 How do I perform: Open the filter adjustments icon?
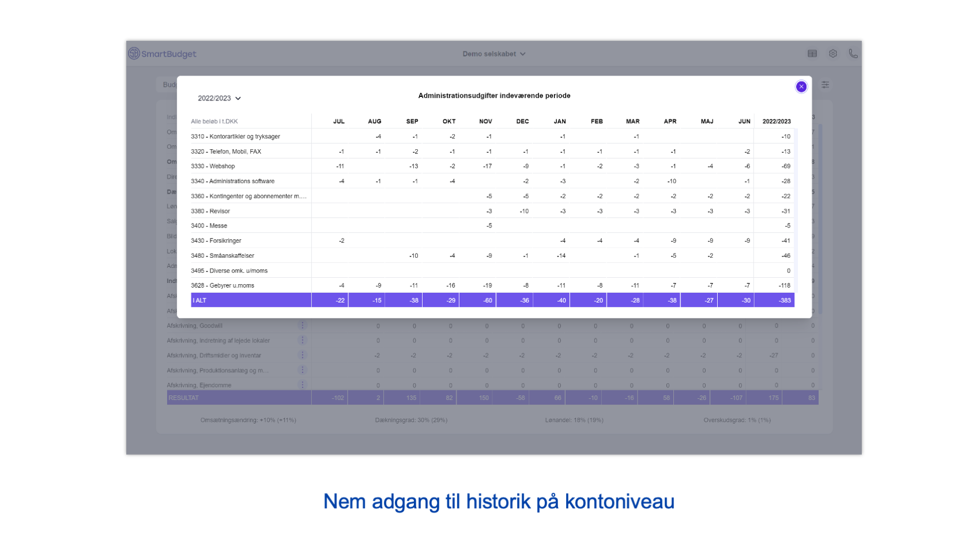[x=826, y=85]
